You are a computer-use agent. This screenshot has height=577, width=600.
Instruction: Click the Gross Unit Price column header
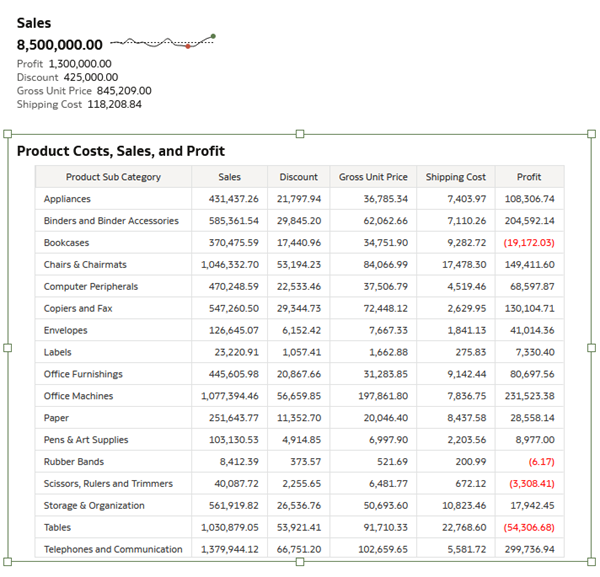click(373, 177)
